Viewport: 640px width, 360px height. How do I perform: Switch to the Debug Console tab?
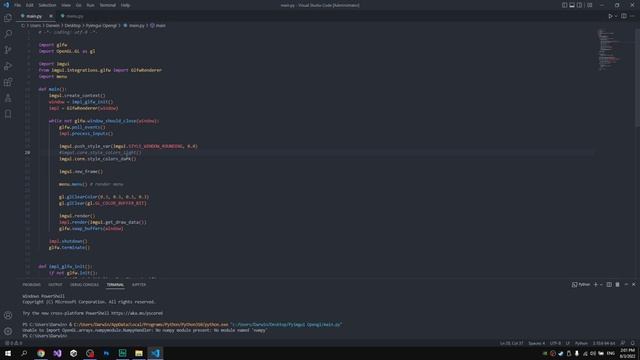tap(84, 284)
